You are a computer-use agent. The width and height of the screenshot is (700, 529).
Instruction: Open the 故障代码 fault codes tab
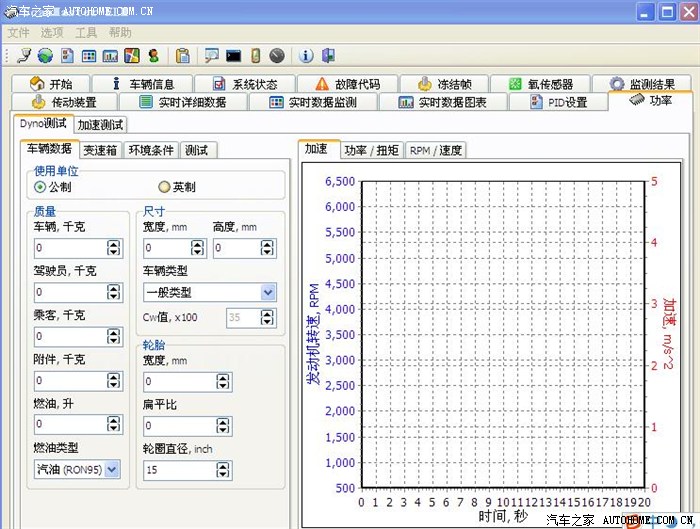(x=347, y=85)
